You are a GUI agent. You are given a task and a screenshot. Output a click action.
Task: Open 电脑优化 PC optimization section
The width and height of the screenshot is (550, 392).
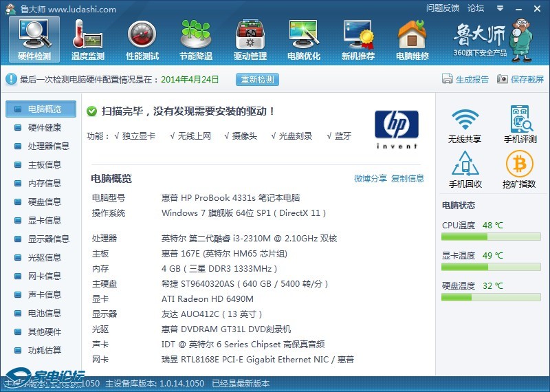303,40
